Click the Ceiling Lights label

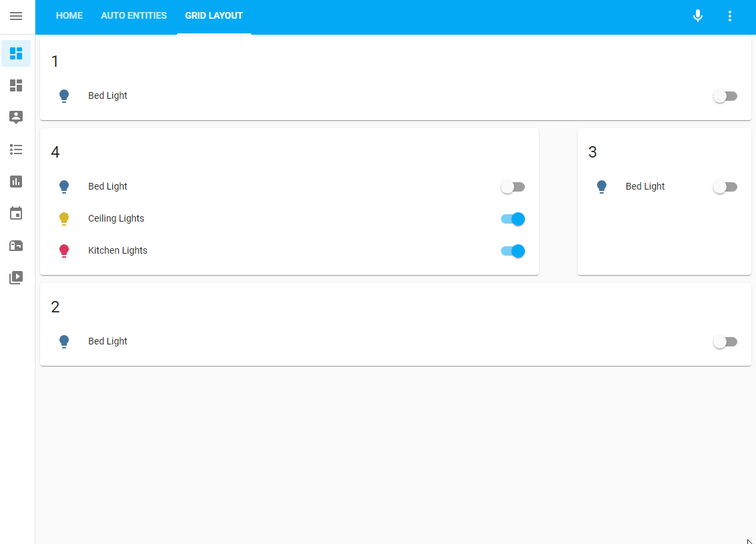[116, 218]
